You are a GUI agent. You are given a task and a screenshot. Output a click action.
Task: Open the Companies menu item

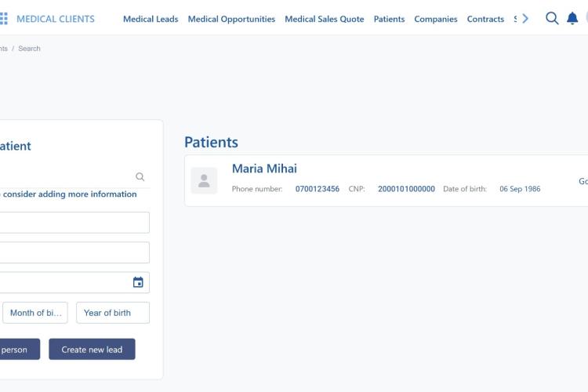coord(436,19)
